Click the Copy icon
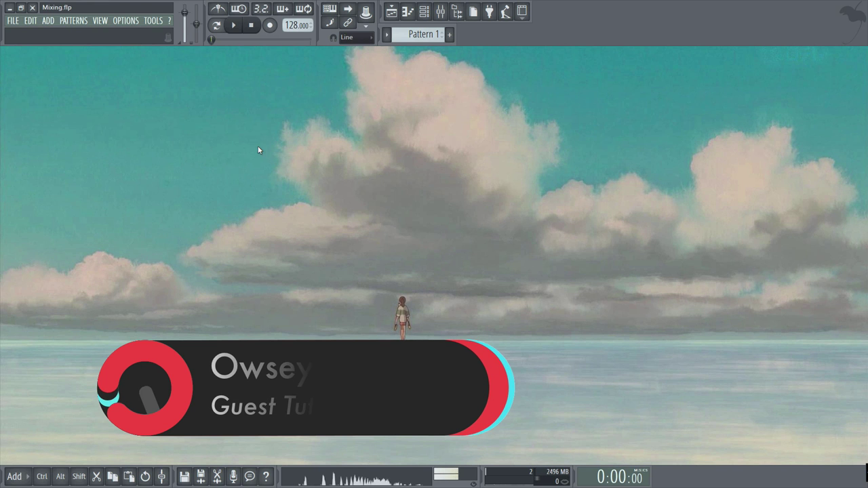Image resolution: width=868 pixels, height=488 pixels. pos(113,476)
